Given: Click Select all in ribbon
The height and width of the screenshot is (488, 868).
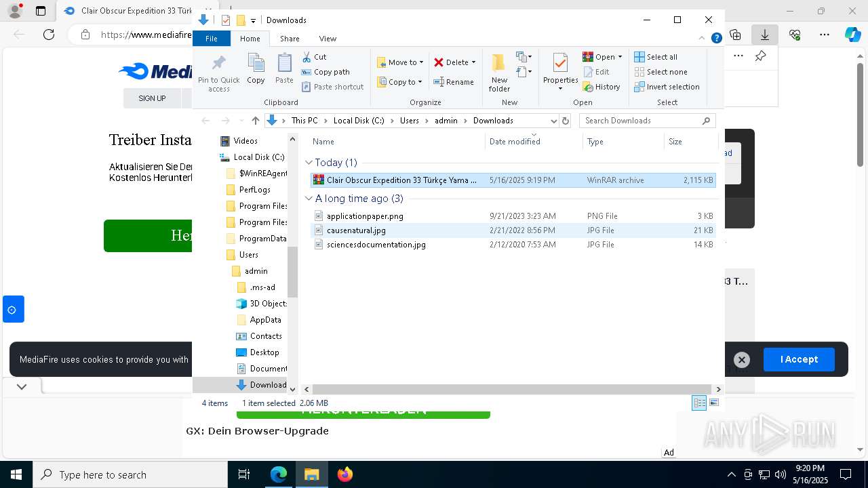Looking at the screenshot, I should [656, 57].
